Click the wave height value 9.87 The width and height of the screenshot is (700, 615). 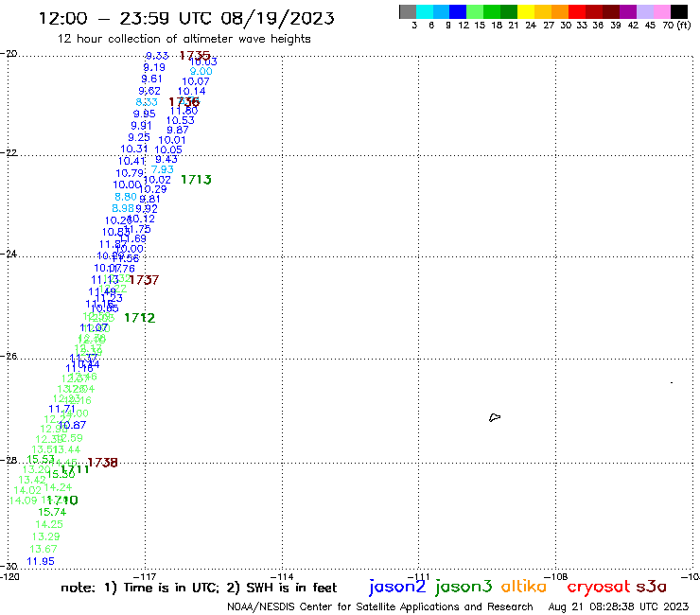178,131
